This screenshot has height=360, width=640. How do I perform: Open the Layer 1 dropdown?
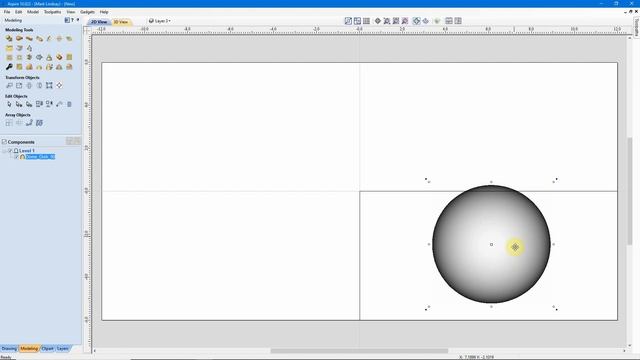coord(160,21)
